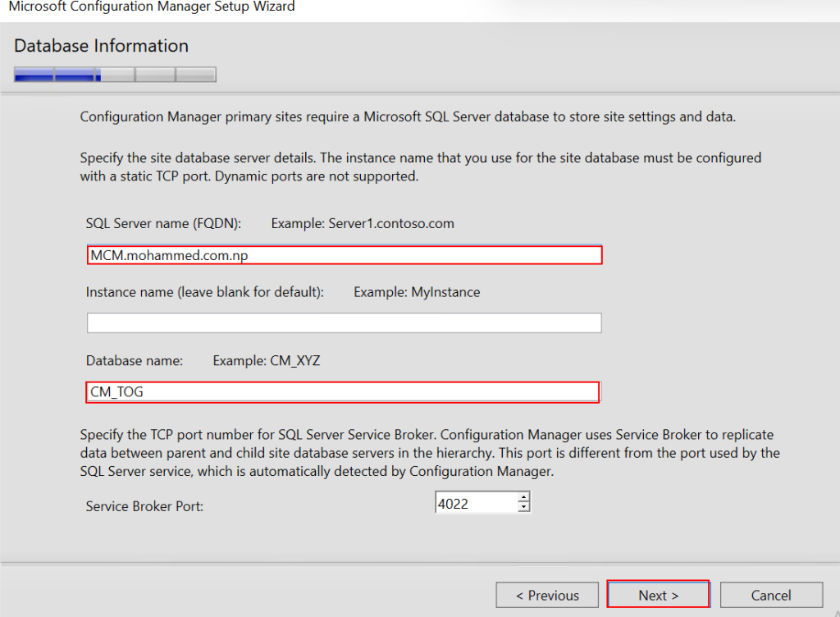Click the "Service Broker Port:" label
840x617 pixels.
pos(144,506)
